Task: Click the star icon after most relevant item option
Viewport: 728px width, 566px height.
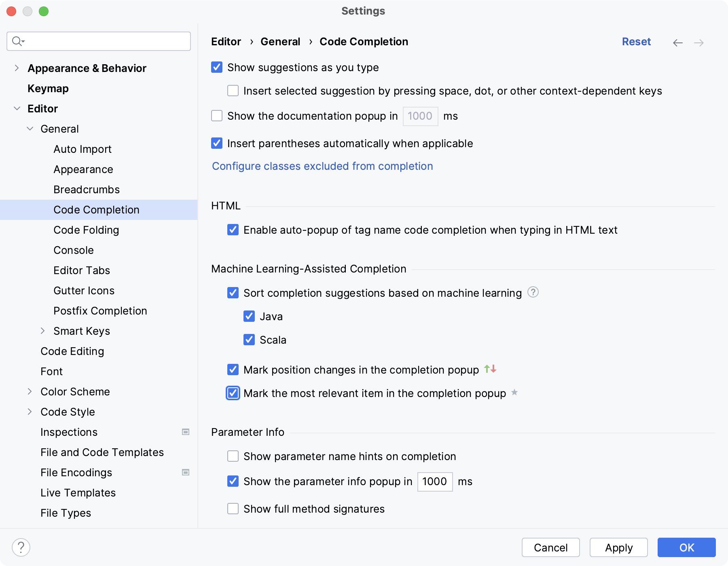Action: coord(514,393)
